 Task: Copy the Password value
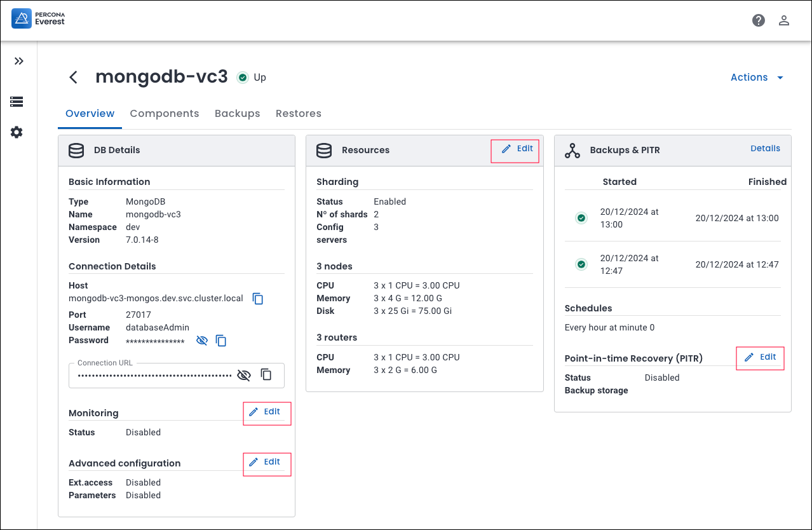pos(221,341)
